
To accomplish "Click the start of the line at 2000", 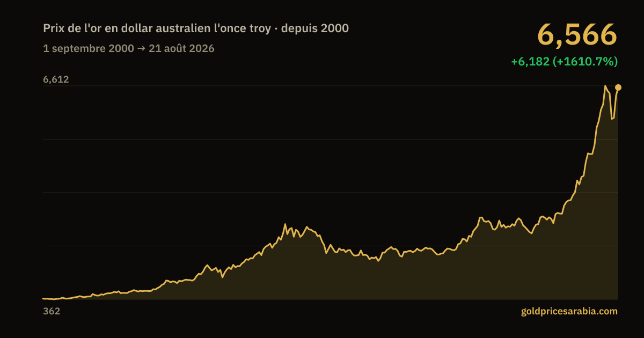I will (43, 298).
